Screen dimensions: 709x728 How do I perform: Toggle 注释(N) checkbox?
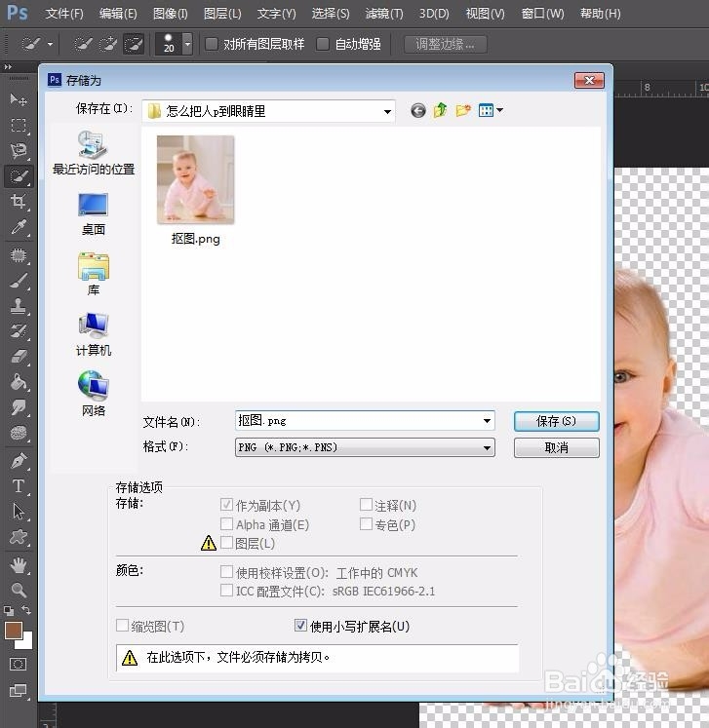(x=366, y=504)
